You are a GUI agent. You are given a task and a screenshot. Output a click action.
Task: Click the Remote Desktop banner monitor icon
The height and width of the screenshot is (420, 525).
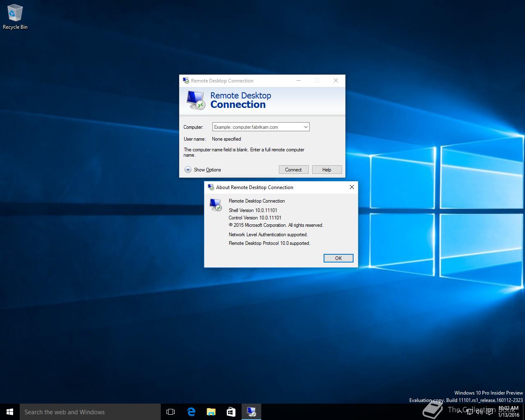coord(195,100)
